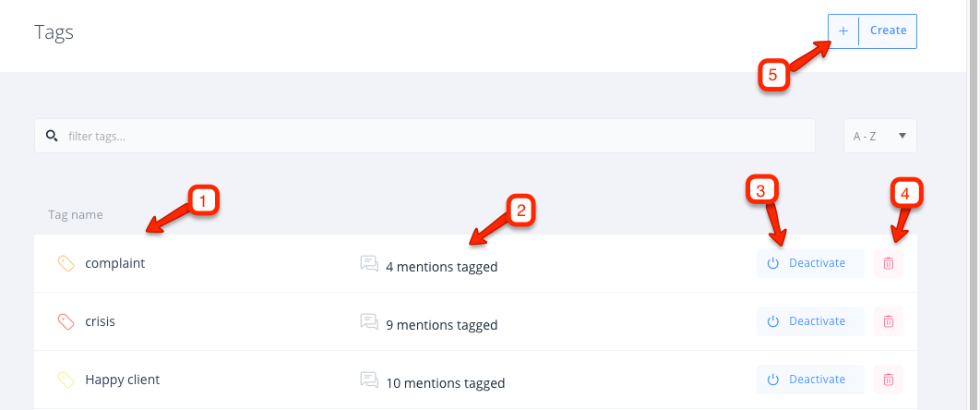Click speech bubble icon beside 9 mentions tagged
The height and width of the screenshot is (410, 980).
pyautogui.click(x=369, y=322)
